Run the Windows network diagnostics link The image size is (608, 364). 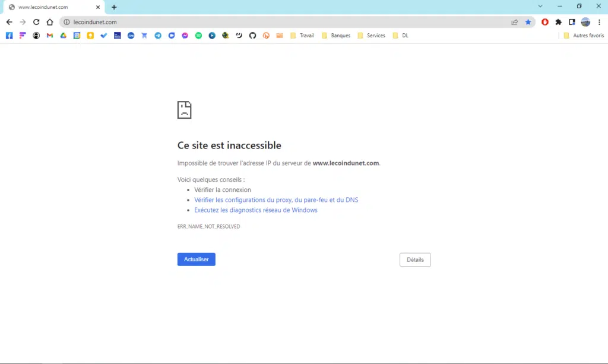point(256,210)
